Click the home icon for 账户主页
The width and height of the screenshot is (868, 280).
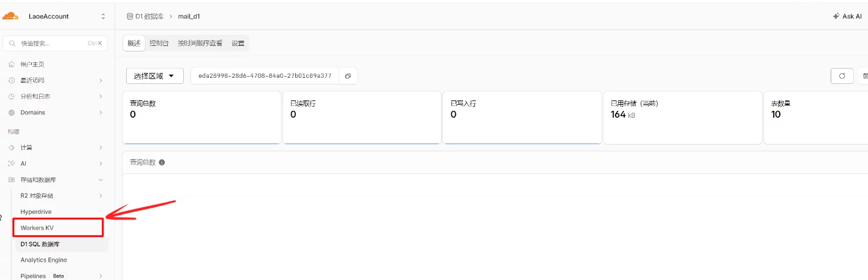(x=12, y=64)
